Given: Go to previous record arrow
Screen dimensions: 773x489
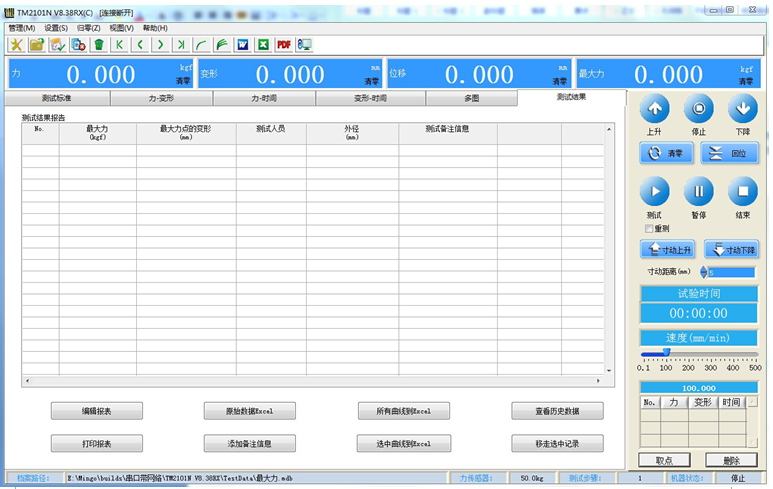Looking at the screenshot, I should pyautogui.click(x=140, y=45).
